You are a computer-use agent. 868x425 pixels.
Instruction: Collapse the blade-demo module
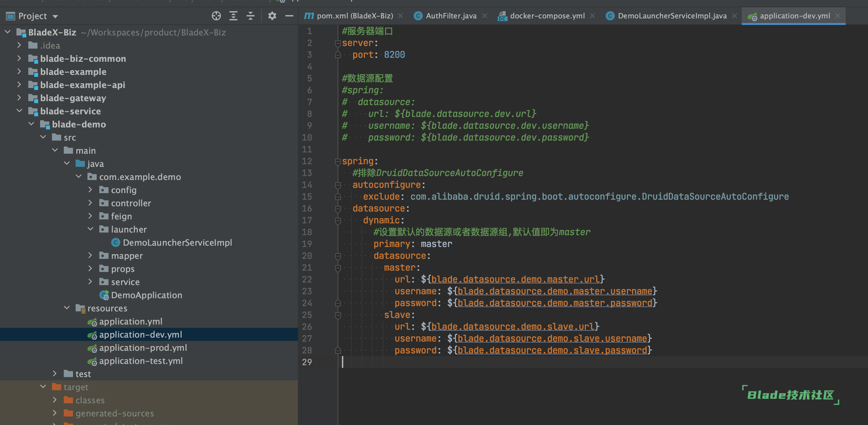pos(31,124)
